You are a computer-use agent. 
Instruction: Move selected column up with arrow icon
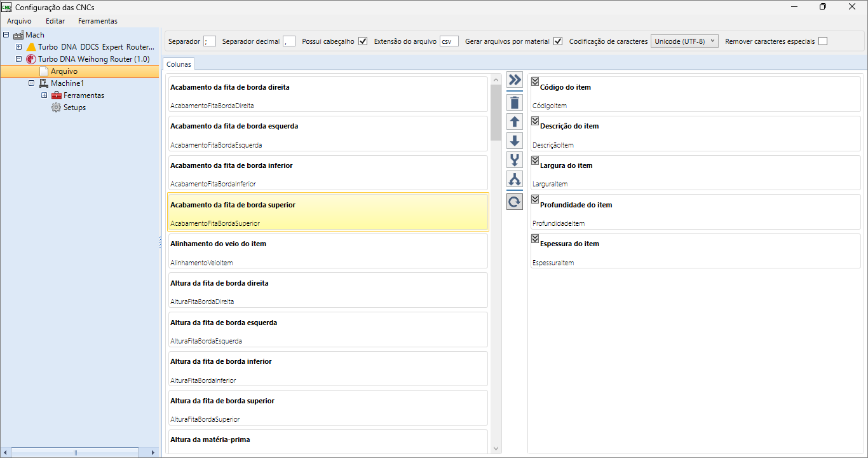[x=515, y=121]
